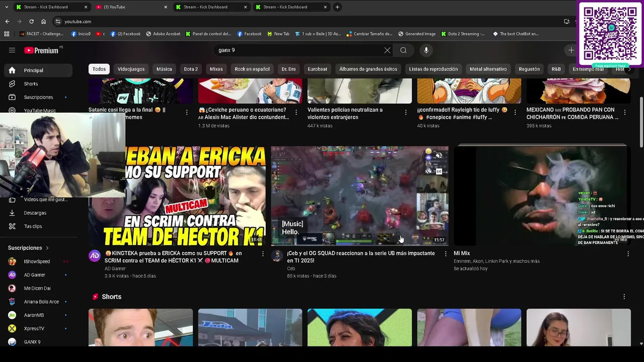This screenshot has width=644, height=362.
Task: Open the Adobe Acrobat bookmark
Action: (x=163, y=34)
